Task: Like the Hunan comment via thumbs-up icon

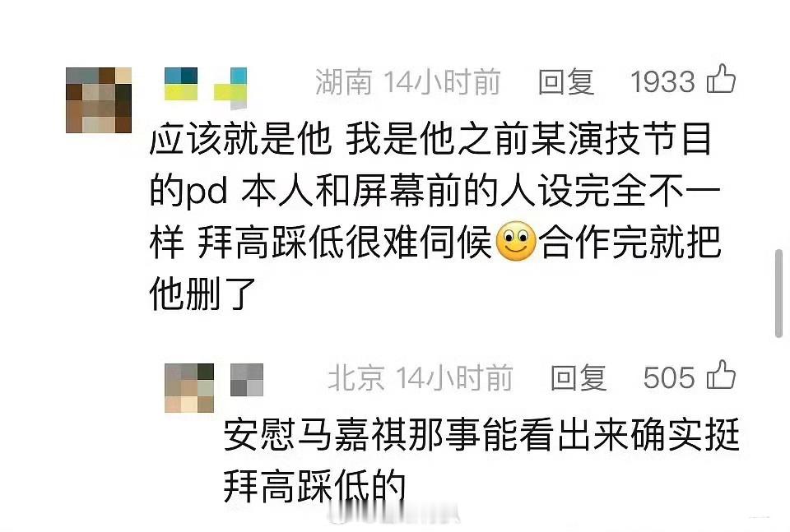Action: click(721, 79)
